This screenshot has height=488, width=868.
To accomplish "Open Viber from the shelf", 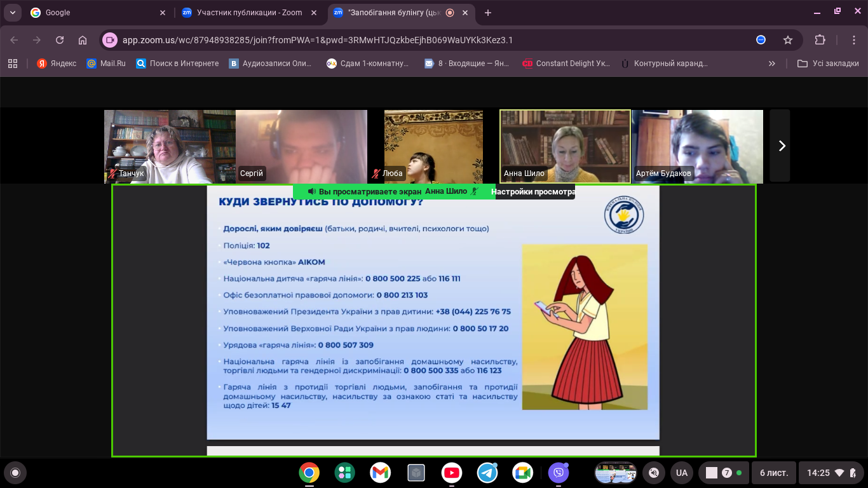I will [559, 473].
